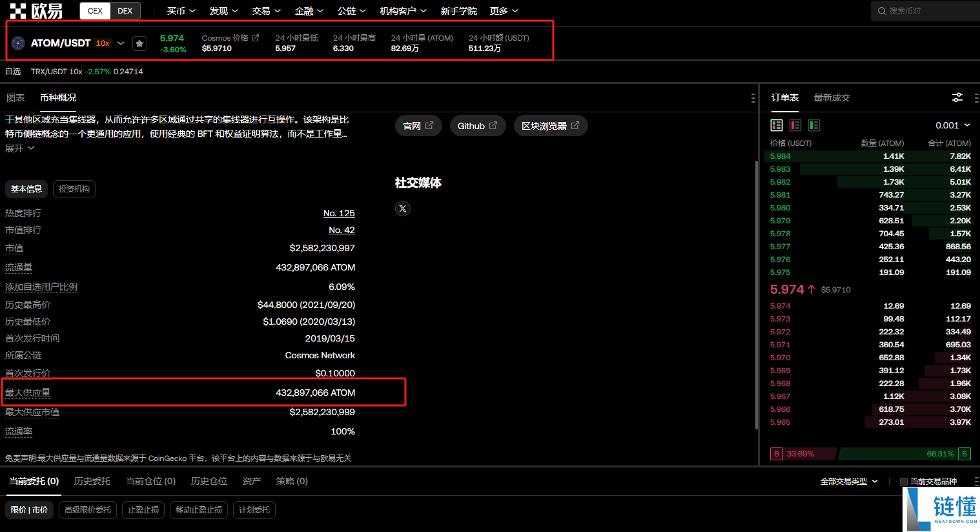Screen dimensions: 980x532
Task: Change order book precision 0.001 dropdown
Action: (x=952, y=125)
